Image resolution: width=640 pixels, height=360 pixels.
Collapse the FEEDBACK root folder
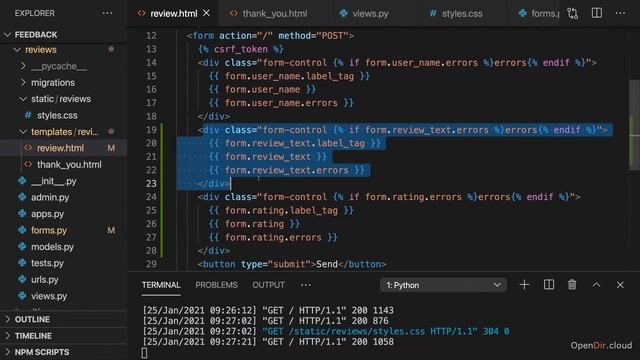pos(7,35)
